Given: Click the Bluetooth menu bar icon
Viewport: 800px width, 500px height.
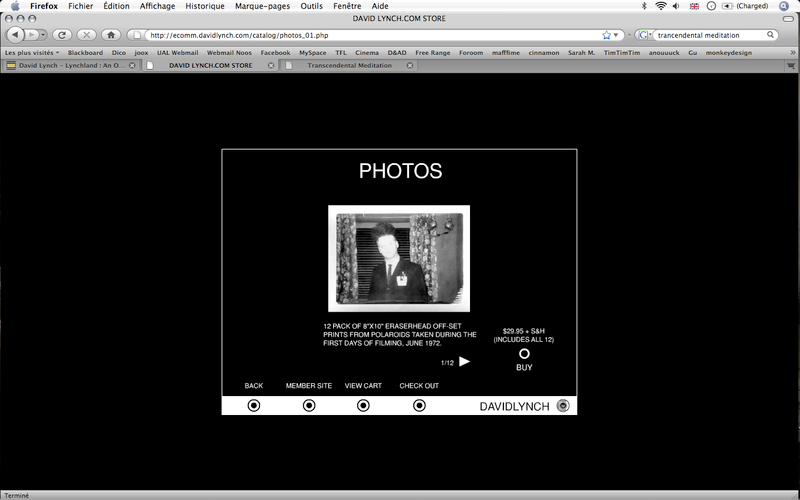Looking at the screenshot, I should (x=644, y=6).
